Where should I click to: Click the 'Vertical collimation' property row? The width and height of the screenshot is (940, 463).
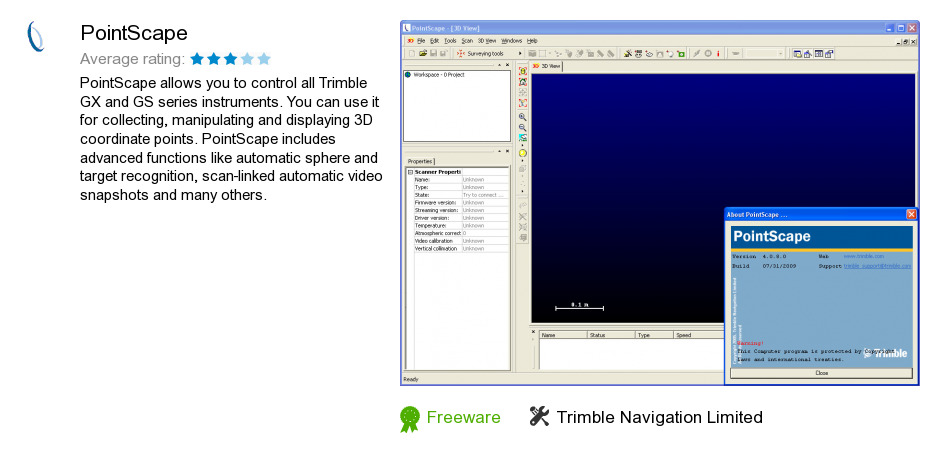coord(461,248)
